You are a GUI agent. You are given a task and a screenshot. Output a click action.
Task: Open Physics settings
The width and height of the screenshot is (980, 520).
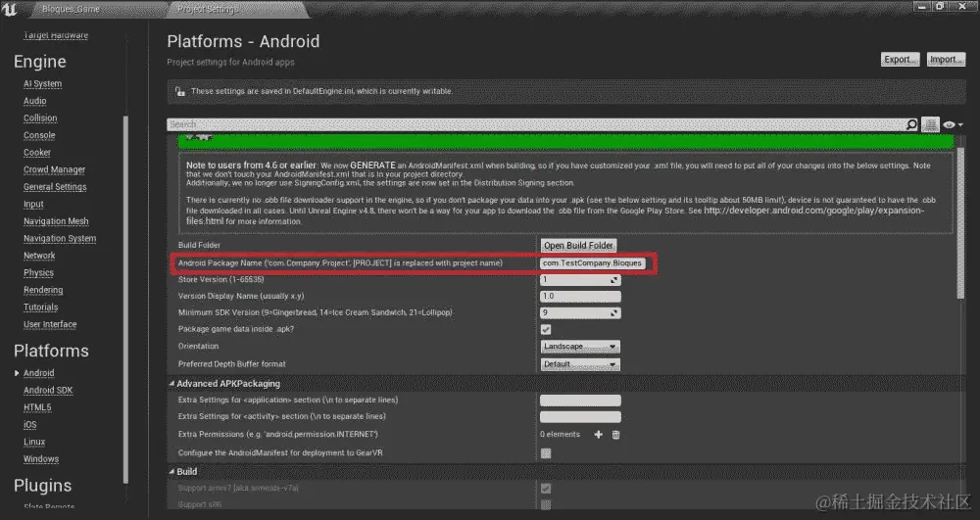click(x=39, y=273)
